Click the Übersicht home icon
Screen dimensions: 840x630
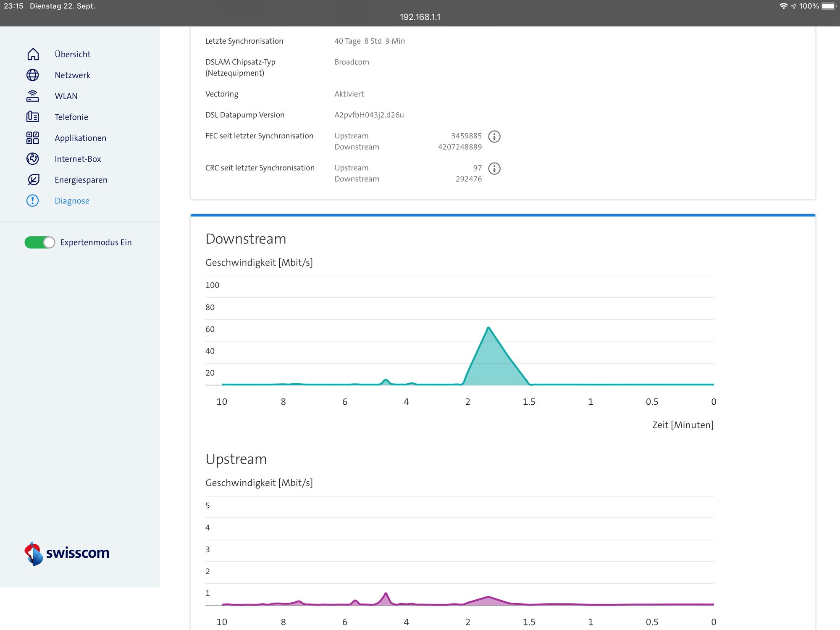(33, 54)
